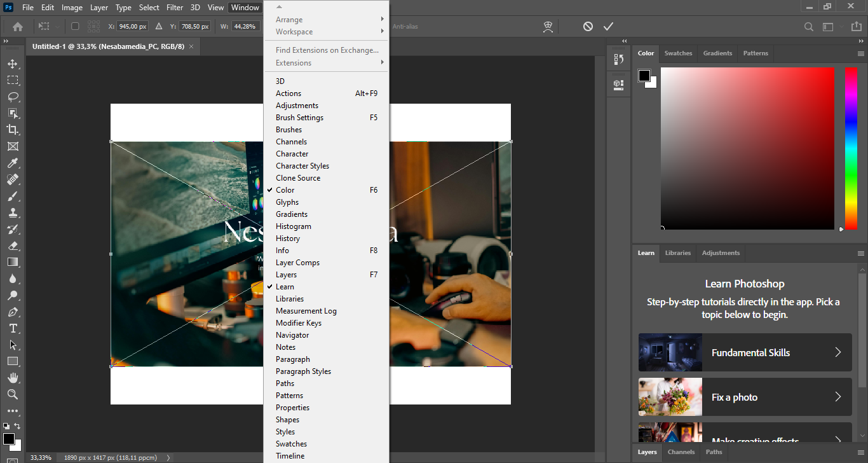Viewport: 868px width, 463px height.
Task: Switch to the Swatches tab
Action: (678, 53)
